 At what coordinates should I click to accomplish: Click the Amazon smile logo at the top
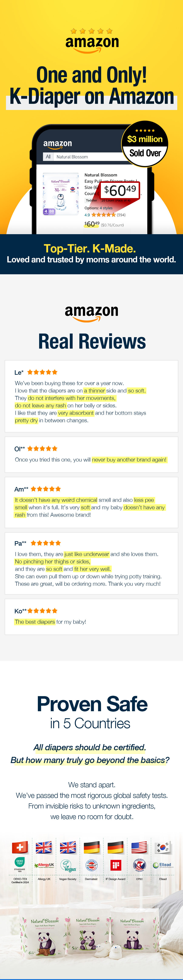[91, 43]
